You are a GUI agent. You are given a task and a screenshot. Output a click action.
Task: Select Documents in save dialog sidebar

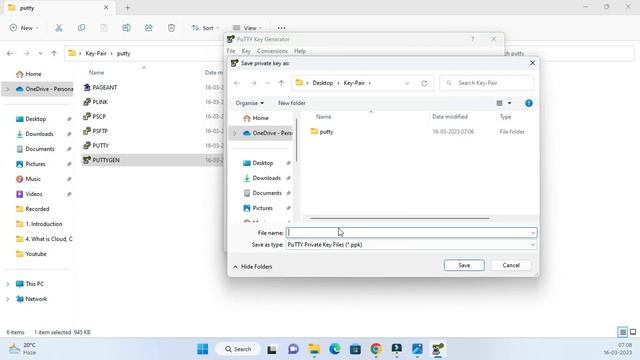pos(267,193)
